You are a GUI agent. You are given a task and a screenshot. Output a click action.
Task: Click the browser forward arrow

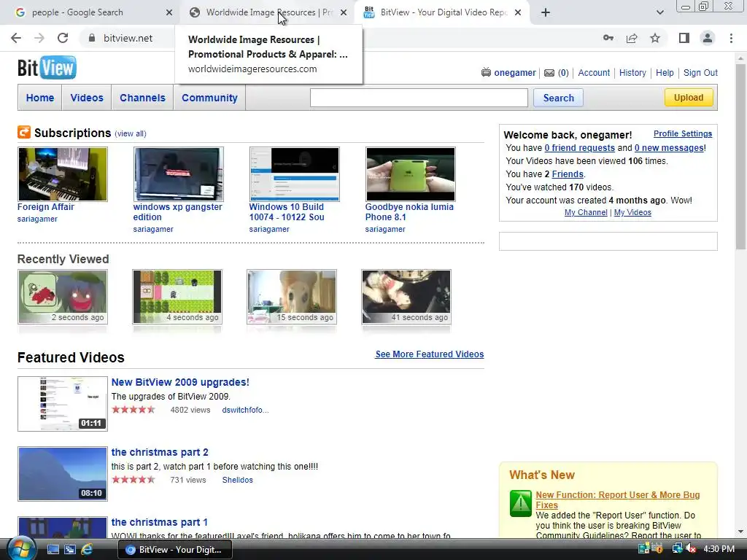pos(39,38)
